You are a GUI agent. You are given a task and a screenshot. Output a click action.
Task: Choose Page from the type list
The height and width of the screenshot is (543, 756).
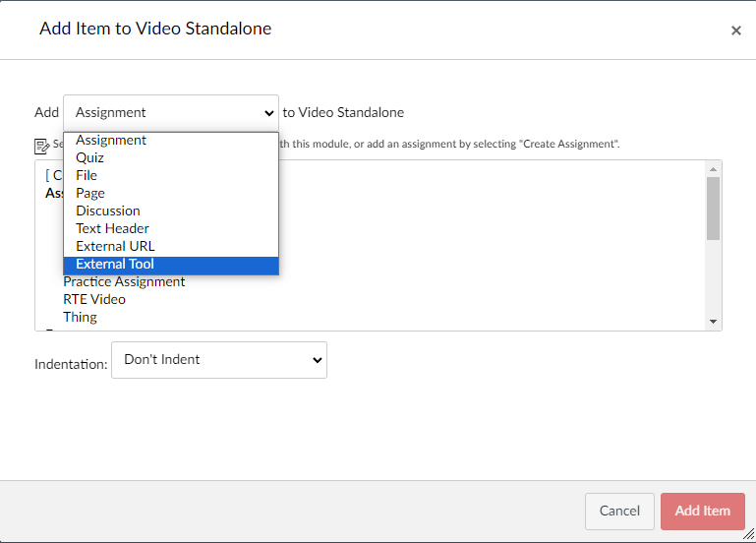coord(171,194)
